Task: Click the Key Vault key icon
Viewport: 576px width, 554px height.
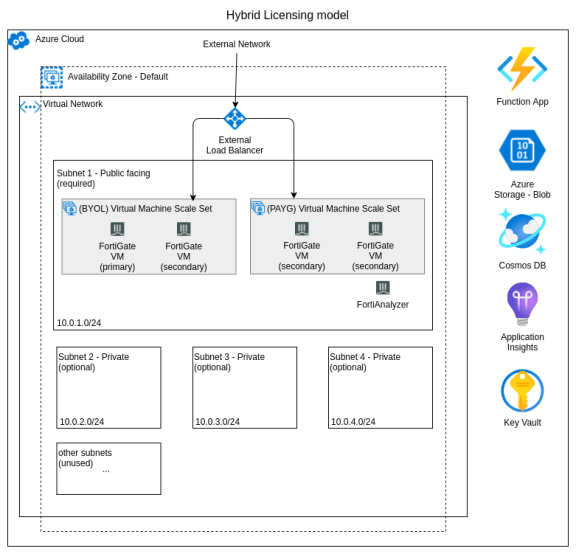Action: click(522, 391)
